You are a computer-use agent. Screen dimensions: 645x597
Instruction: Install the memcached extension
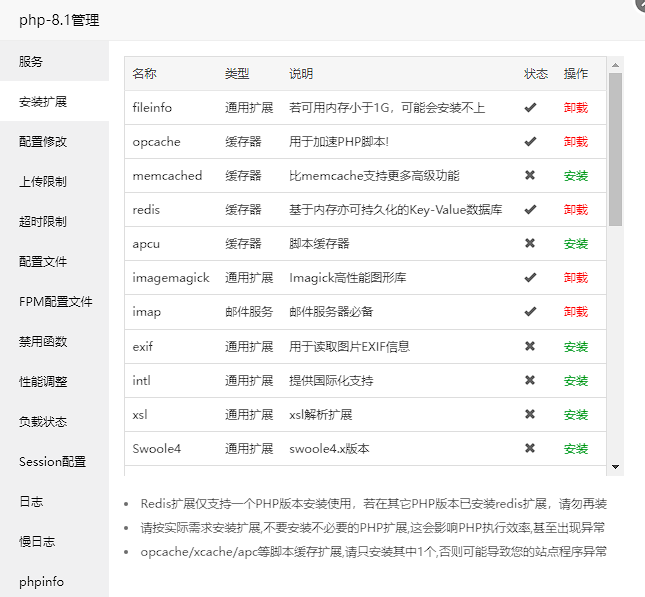pyautogui.click(x=575, y=176)
